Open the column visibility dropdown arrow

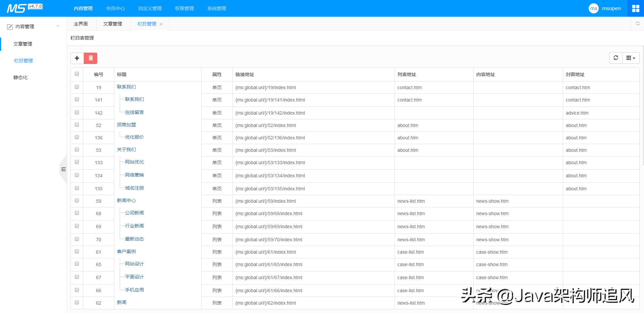coord(634,58)
